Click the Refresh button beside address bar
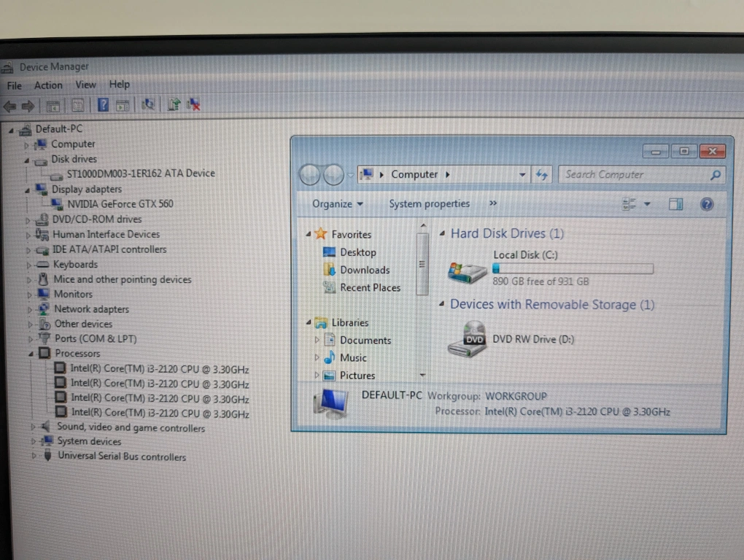 pos(542,175)
